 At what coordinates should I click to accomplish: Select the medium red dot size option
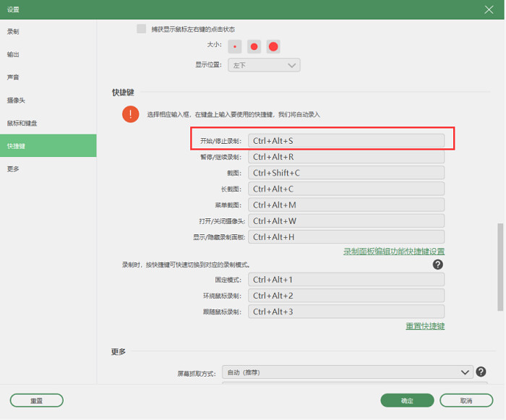[254, 47]
